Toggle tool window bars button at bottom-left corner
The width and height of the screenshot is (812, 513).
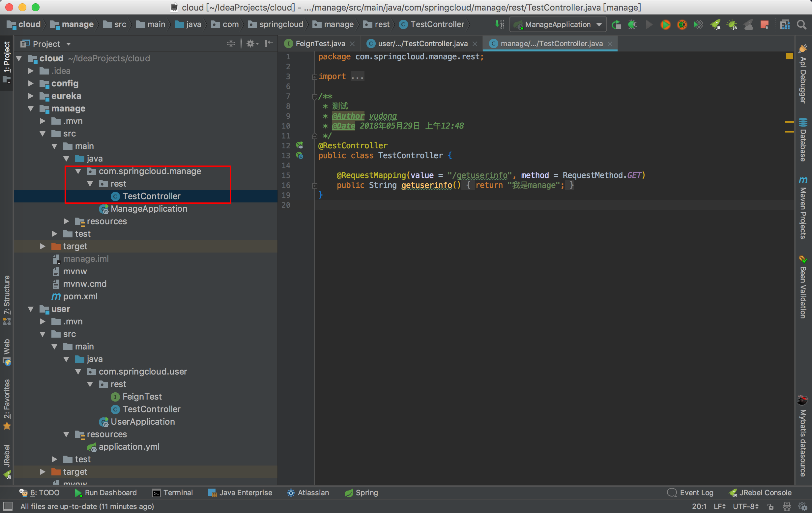[x=8, y=506]
